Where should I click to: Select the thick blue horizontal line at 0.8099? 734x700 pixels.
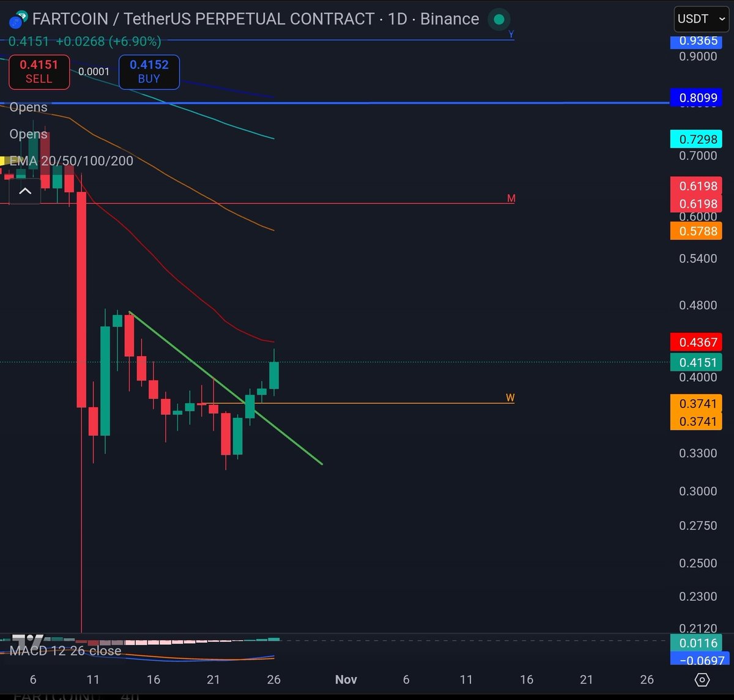click(x=335, y=103)
